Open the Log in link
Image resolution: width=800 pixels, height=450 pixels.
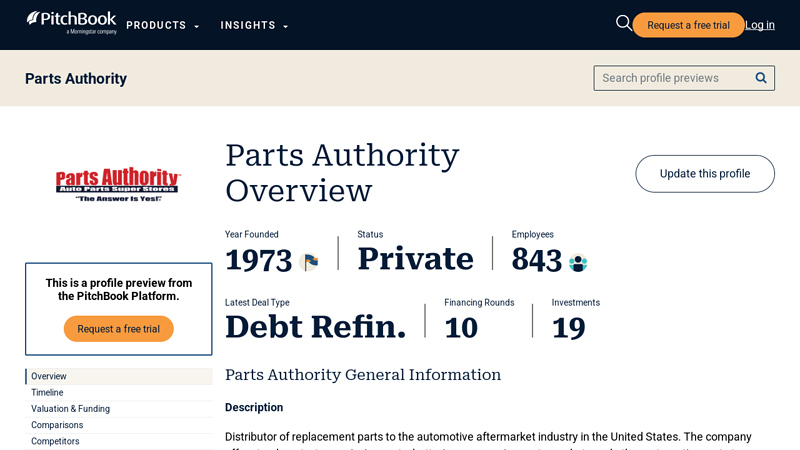pyautogui.click(x=760, y=25)
